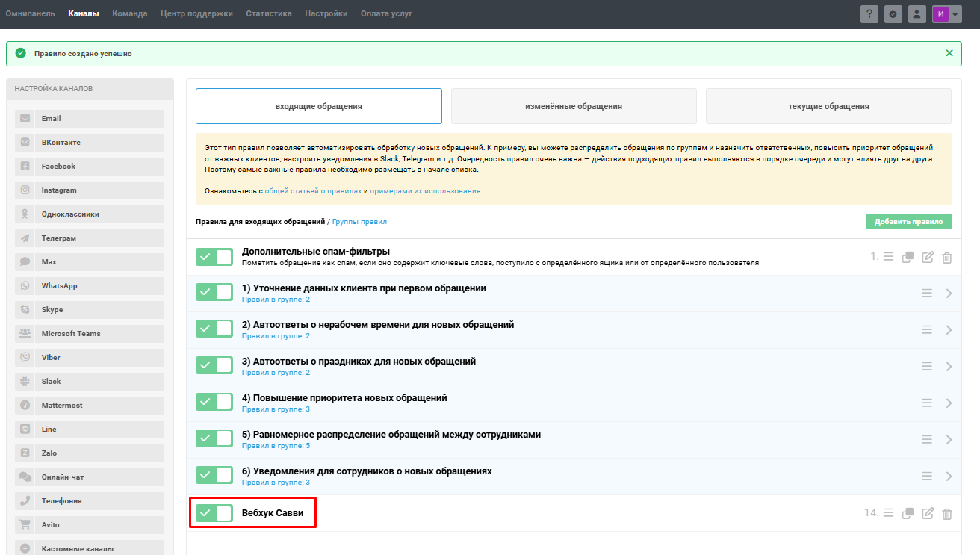Open the user profile icon in header
This screenshot has height=555, width=980.
[x=917, y=14]
